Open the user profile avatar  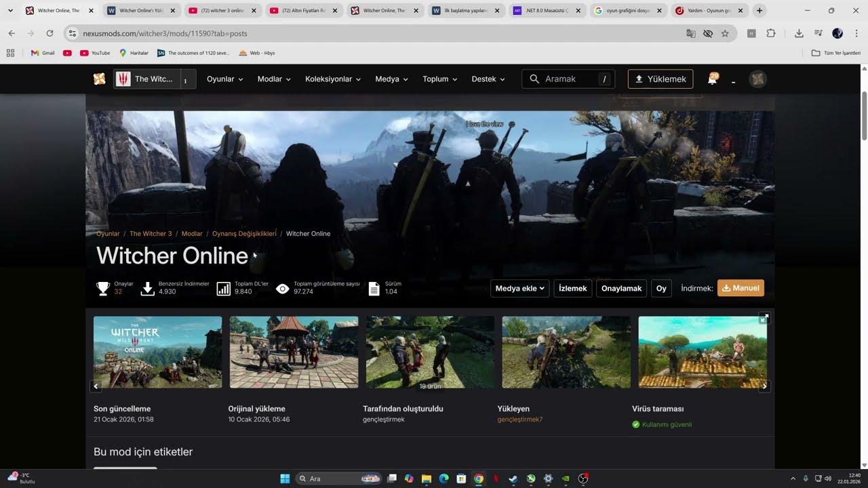coord(757,79)
